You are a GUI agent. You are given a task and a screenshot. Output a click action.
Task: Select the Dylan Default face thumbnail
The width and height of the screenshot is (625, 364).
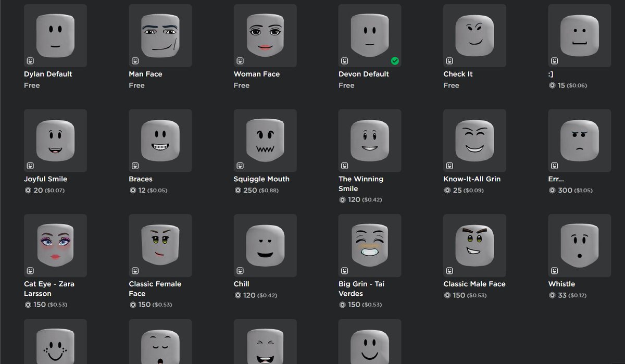[55, 36]
